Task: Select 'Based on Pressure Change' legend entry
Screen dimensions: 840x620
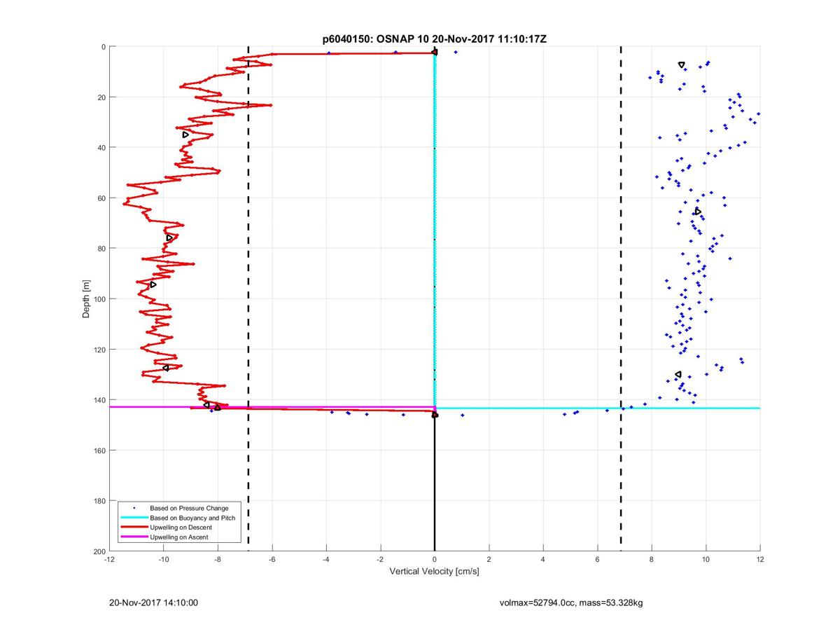Action: (x=189, y=508)
